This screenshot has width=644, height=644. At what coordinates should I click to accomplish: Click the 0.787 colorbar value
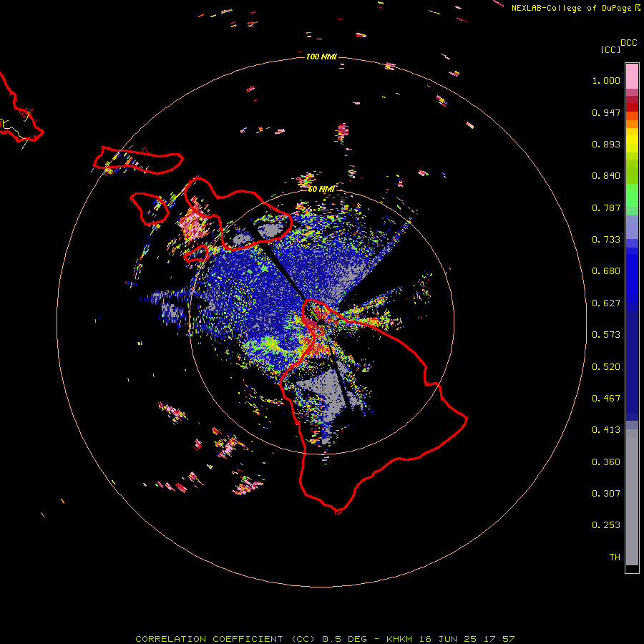tap(606, 208)
